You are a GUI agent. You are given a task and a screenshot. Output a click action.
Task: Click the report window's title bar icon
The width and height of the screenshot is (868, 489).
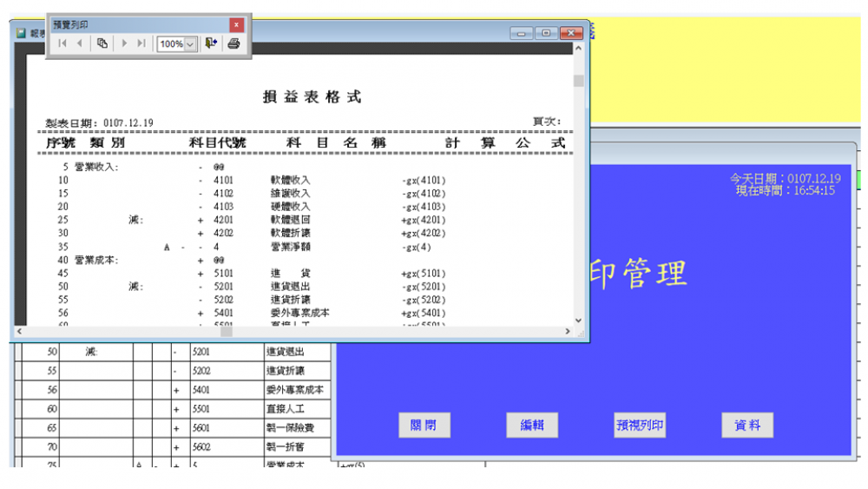tap(21, 33)
